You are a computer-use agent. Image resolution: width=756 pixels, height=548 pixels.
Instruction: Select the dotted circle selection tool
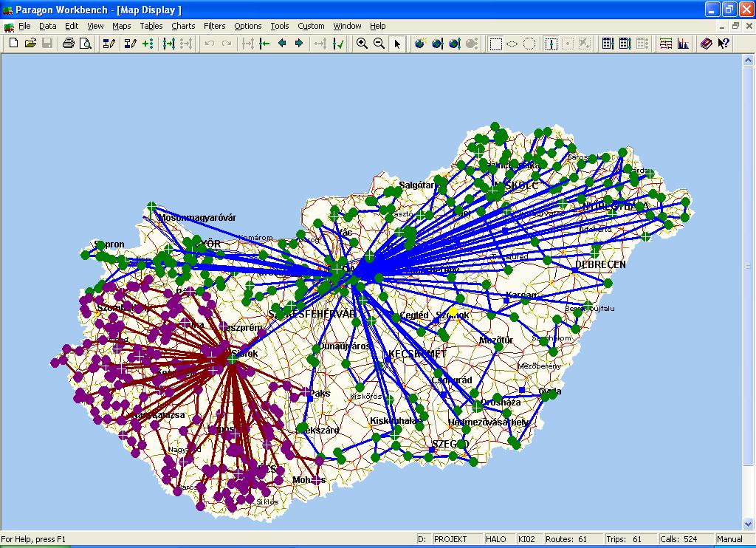click(x=529, y=44)
